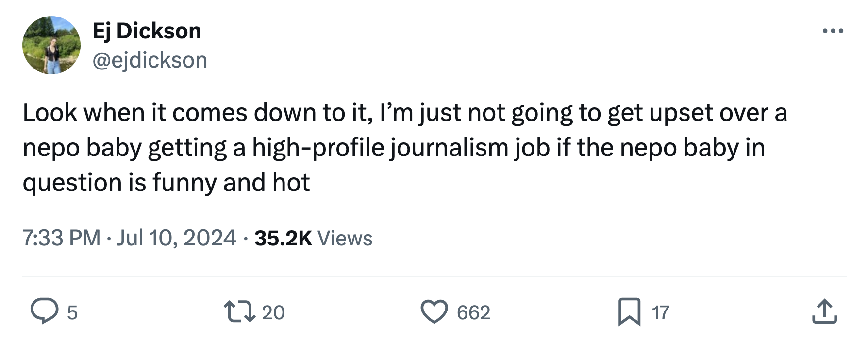Open the @ejdickson handle link

pos(150,60)
